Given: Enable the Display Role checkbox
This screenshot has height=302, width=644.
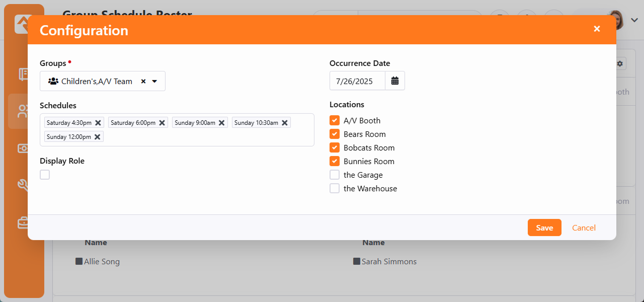Looking at the screenshot, I should [45, 175].
